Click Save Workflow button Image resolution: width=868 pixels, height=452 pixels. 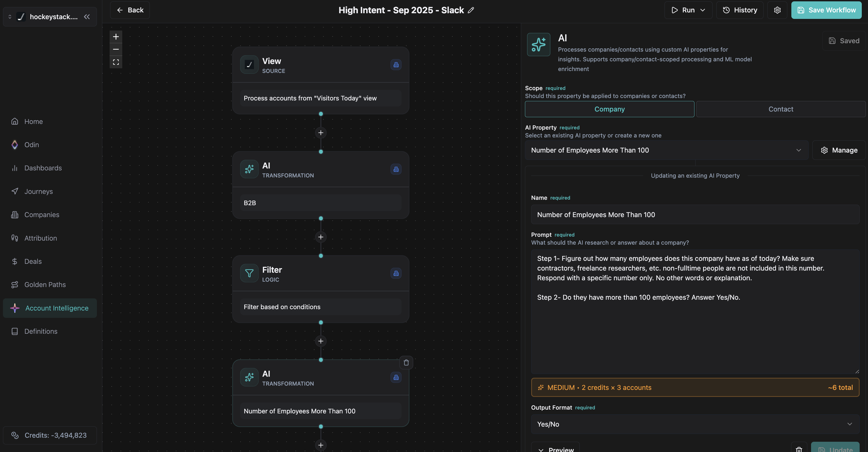click(826, 10)
